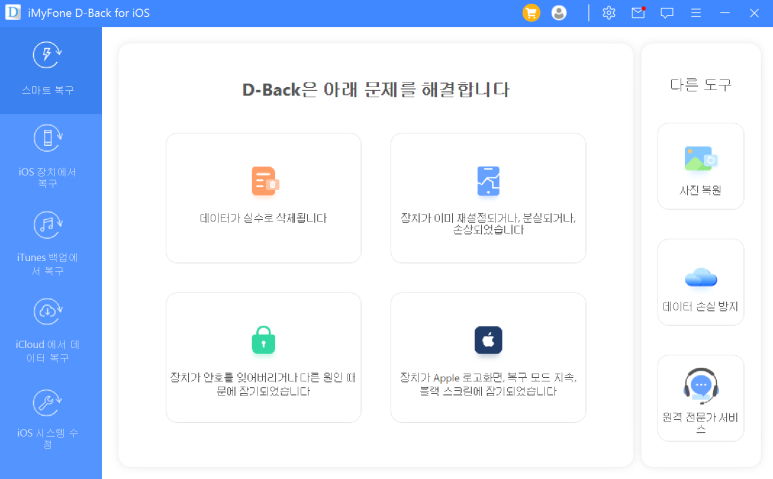Image resolution: width=773 pixels, height=479 pixels.
Task: Choose 장치가 암호를 잊어버리거나 card text
Action: point(263,384)
